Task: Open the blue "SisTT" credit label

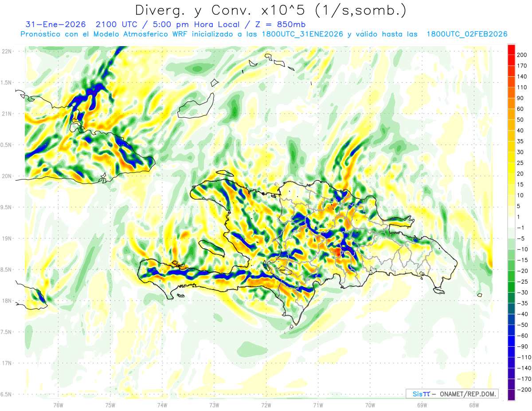Action: [421, 394]
